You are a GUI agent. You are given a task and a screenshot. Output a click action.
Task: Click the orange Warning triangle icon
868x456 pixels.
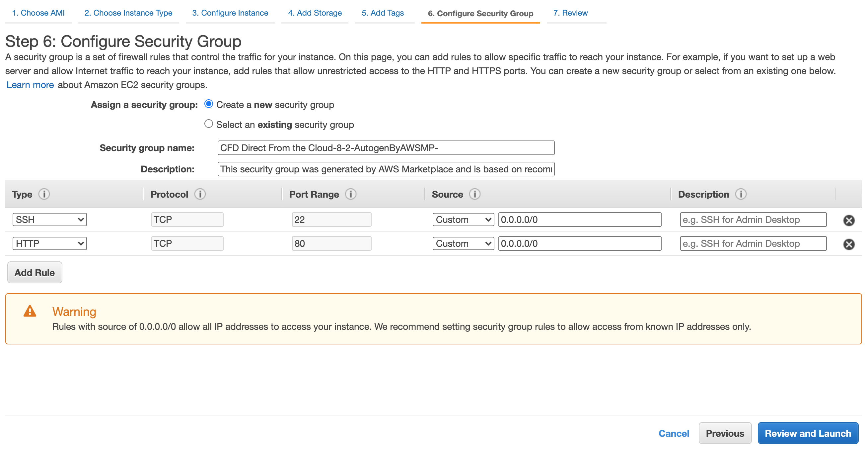pos(30,311)
